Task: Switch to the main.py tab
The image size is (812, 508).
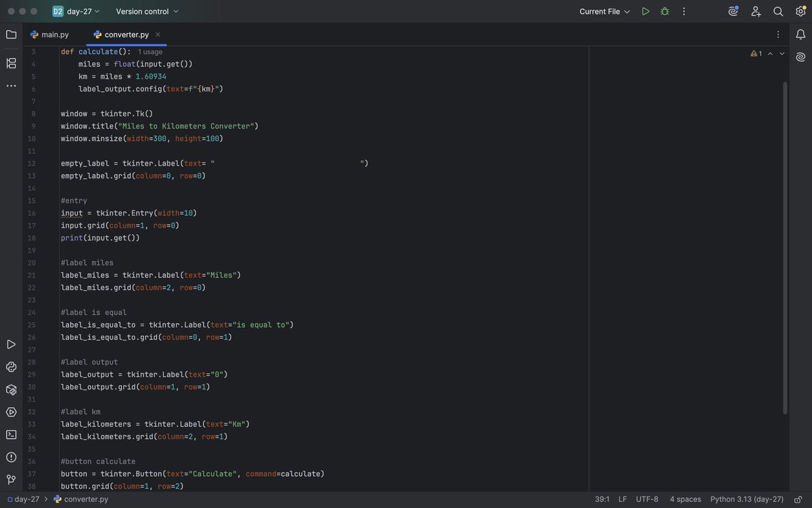Action: [49, 35]
